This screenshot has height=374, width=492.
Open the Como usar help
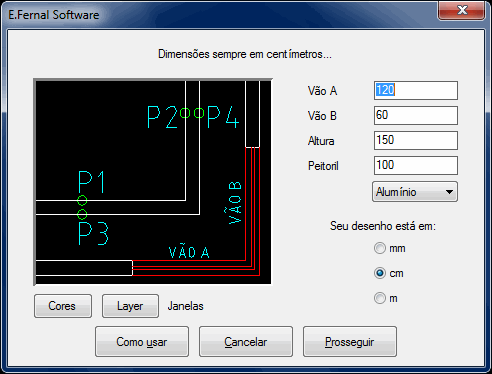tap(142, 342)
